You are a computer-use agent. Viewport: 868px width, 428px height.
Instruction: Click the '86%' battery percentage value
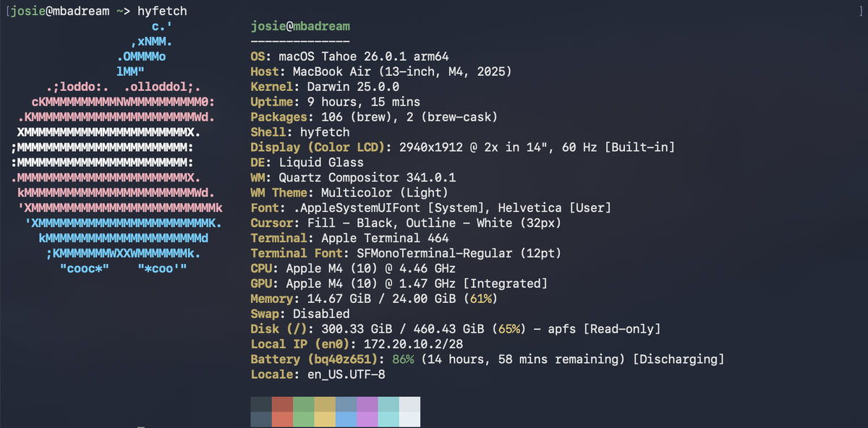(x=403, y=359)
